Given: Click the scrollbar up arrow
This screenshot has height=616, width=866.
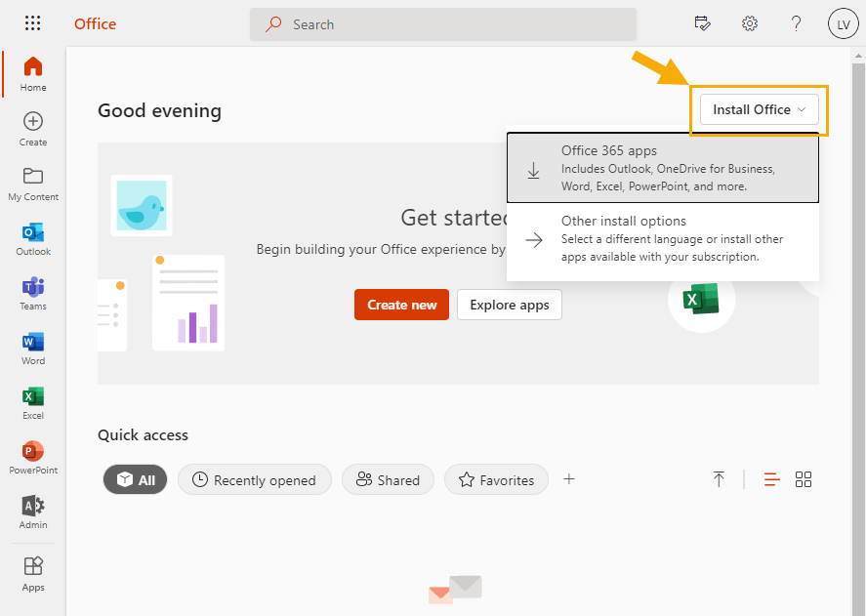Looking at the screenshot, I should [858, 56].
